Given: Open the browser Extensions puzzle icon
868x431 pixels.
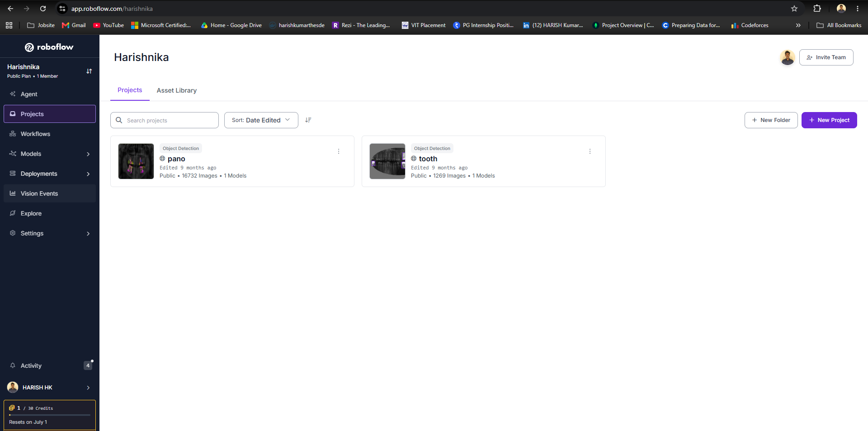Looking at the screenshot, I should click(x=817, y=9).
